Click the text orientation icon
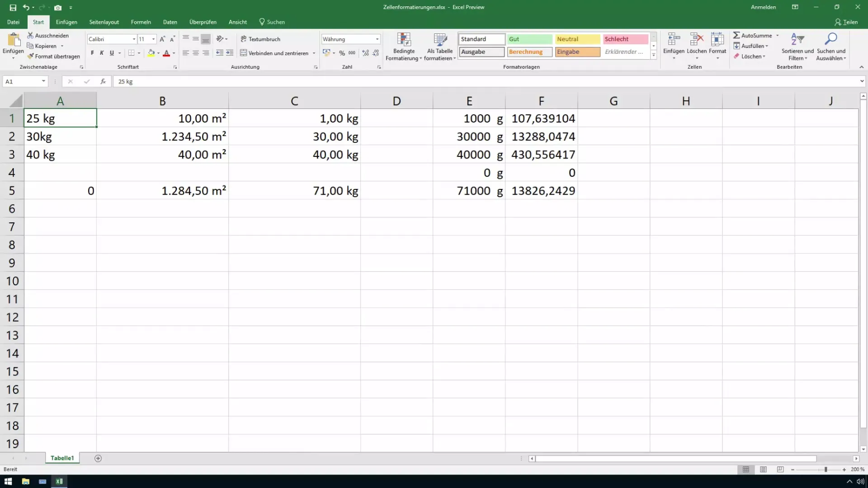The image size is (868, 488). pos(220,39)
